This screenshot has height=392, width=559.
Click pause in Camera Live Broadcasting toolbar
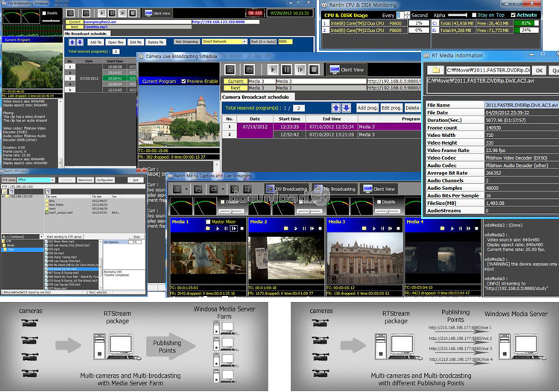(287, 69)
